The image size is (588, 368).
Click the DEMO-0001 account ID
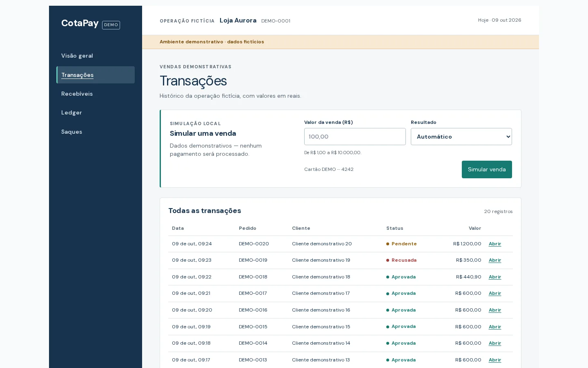click(276, 21)
